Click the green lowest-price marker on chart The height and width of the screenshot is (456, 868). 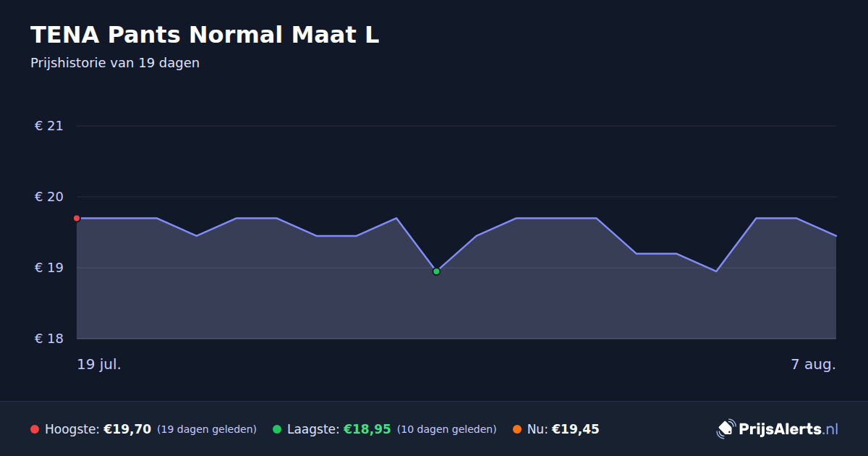436,271
